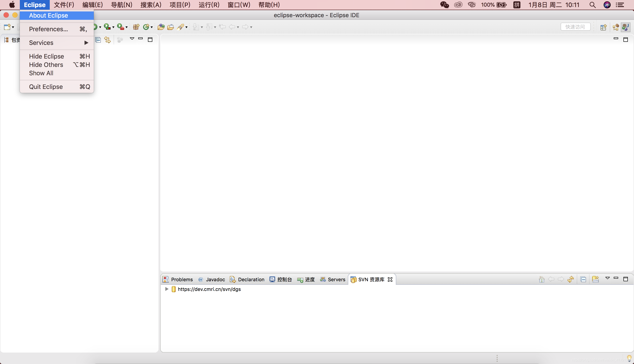Select the Javadoc tab
The image size is (634, 364).
pos(212,279)
